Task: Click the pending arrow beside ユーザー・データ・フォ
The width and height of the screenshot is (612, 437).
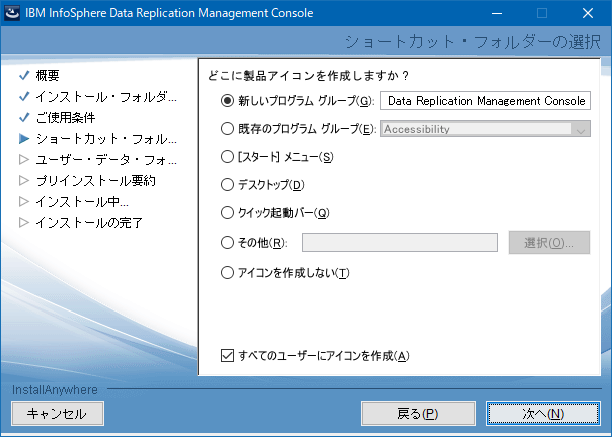Action: click(24, 159)
